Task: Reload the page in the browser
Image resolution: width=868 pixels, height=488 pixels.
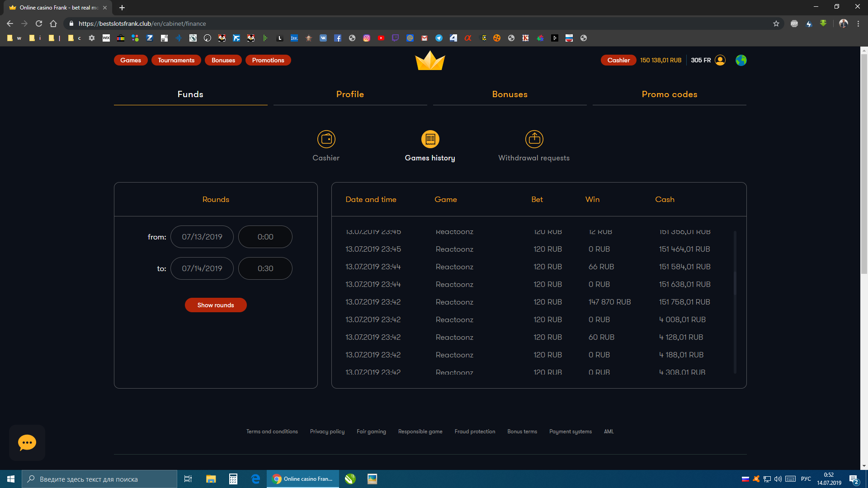Action: click(x=39, y=23)
